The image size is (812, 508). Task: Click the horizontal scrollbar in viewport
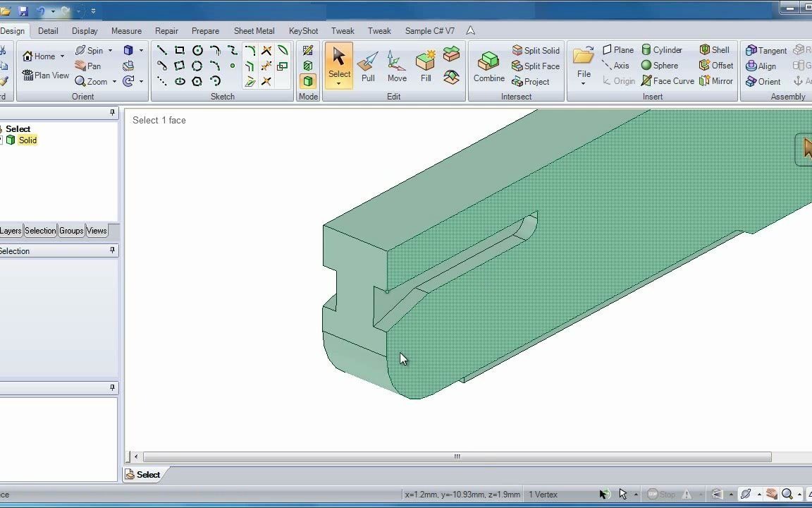click(x=457, y=456)
